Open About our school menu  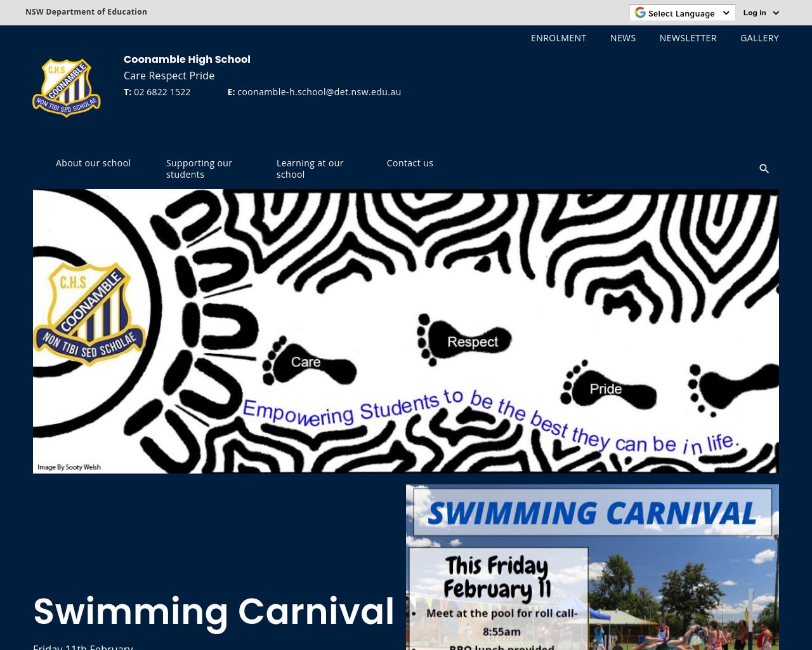click(93, 163)
